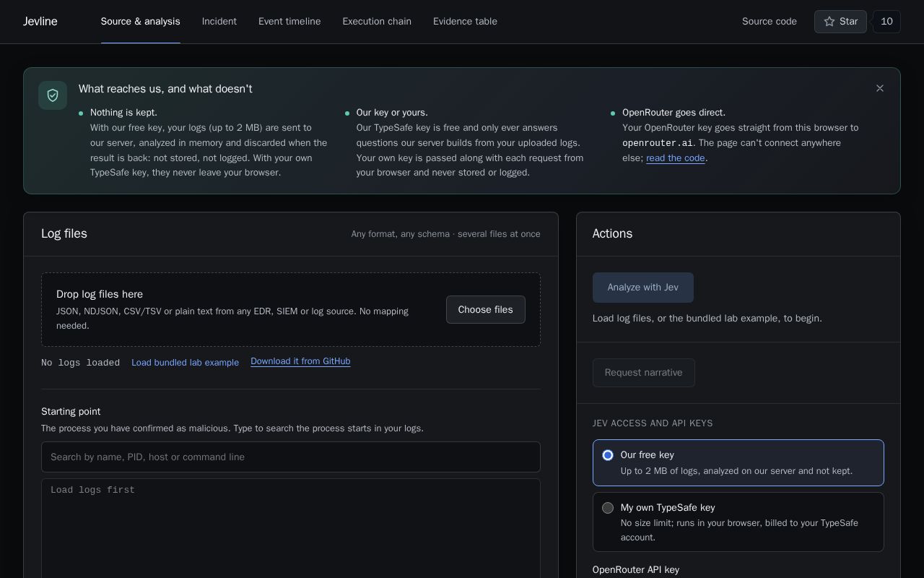Click the 'Load logs first' results box

point(291,528)
